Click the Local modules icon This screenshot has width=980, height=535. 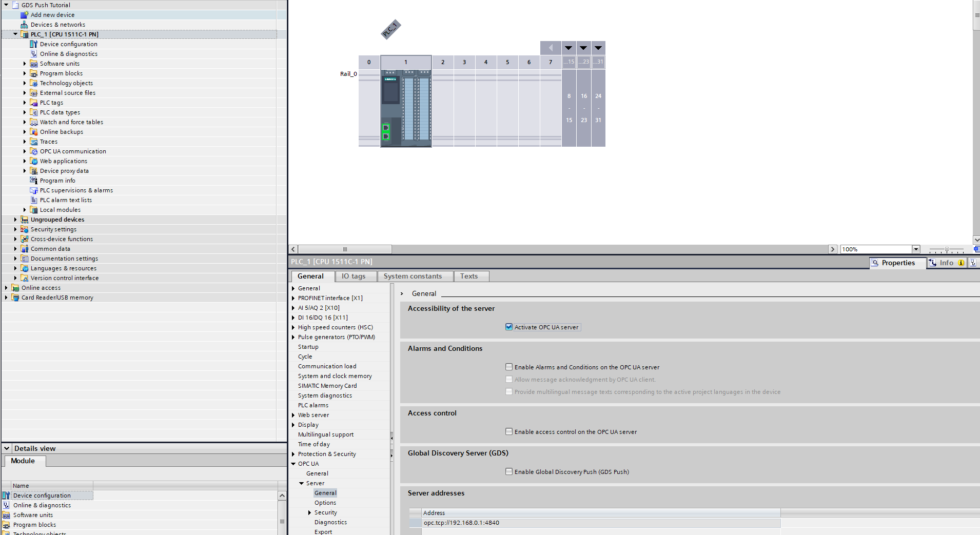[x=33, y=210]
